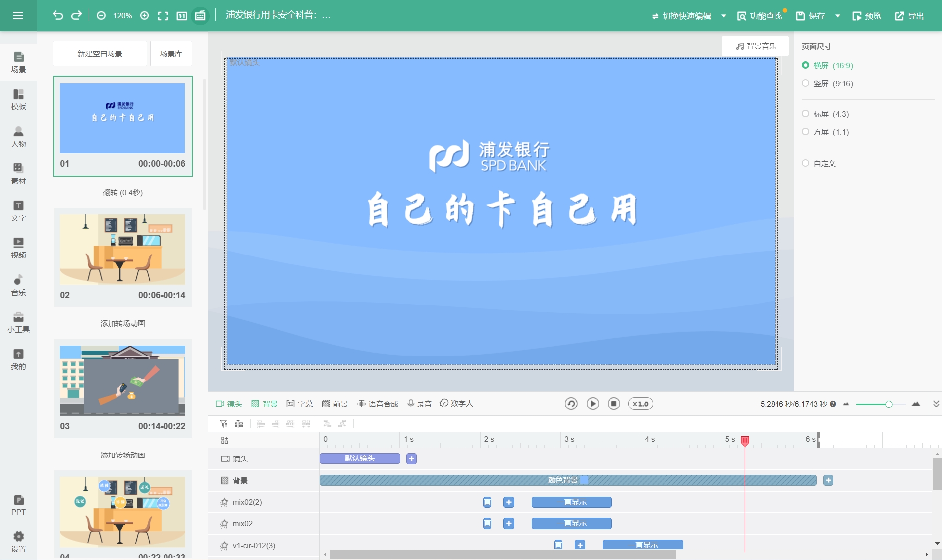942x560 pixels.
Task: Open the help icon beside duration
Action: [x=833, y=404]
